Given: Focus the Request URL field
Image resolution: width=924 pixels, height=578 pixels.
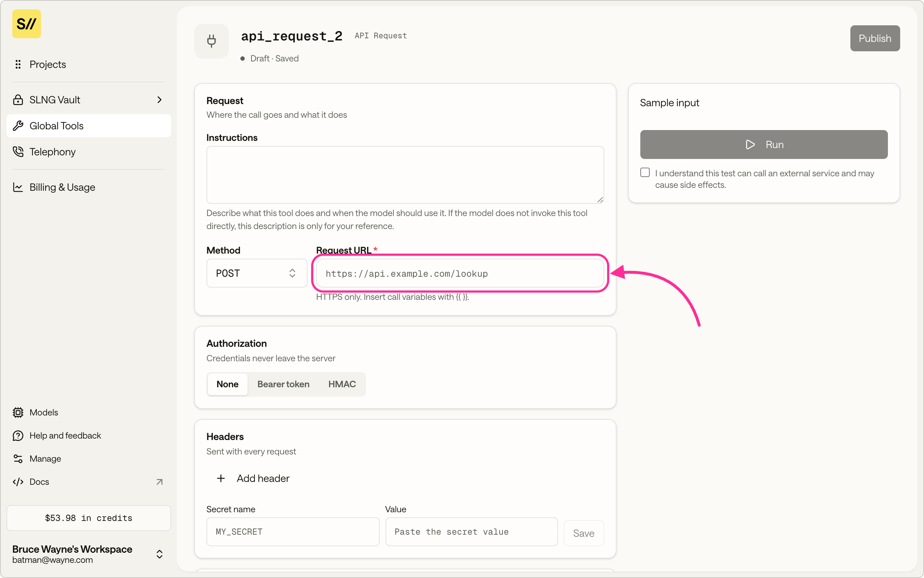Looking at the screenshot, I should tap(460, 273).
